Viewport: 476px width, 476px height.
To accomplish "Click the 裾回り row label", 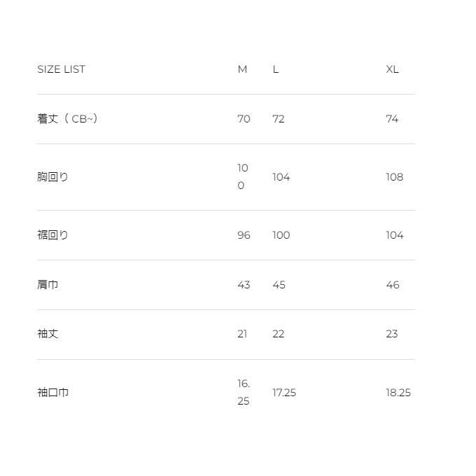I will (x=53, y=235).
